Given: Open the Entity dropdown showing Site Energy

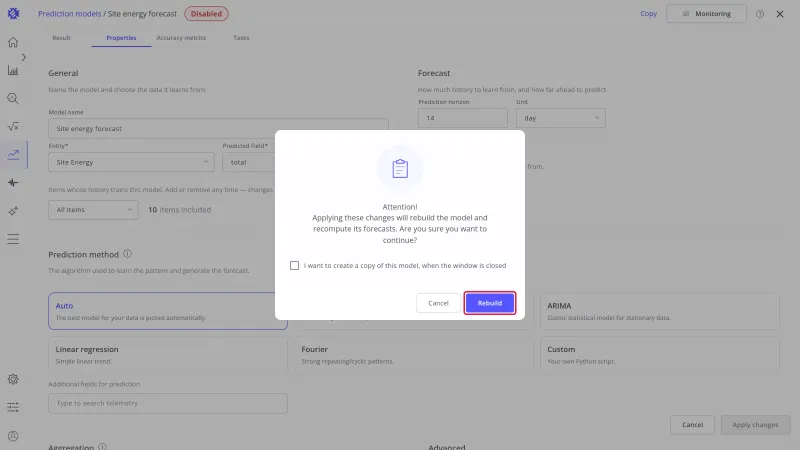Looking at the screenshot, I should click(x=132, y=162).
